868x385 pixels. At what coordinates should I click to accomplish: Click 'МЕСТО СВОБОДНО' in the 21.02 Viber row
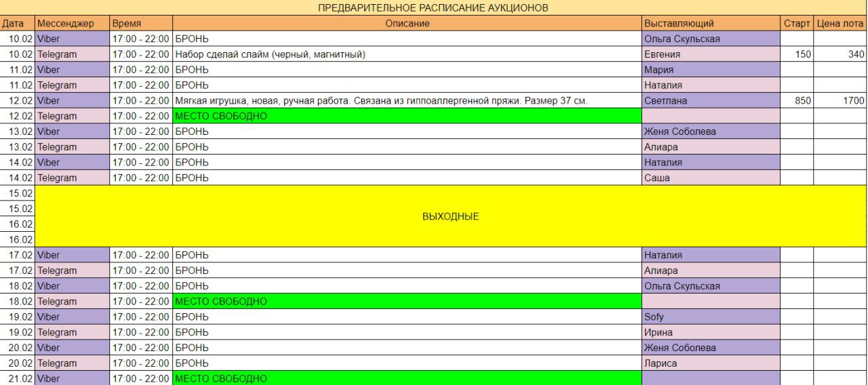(x=408, y=378)
